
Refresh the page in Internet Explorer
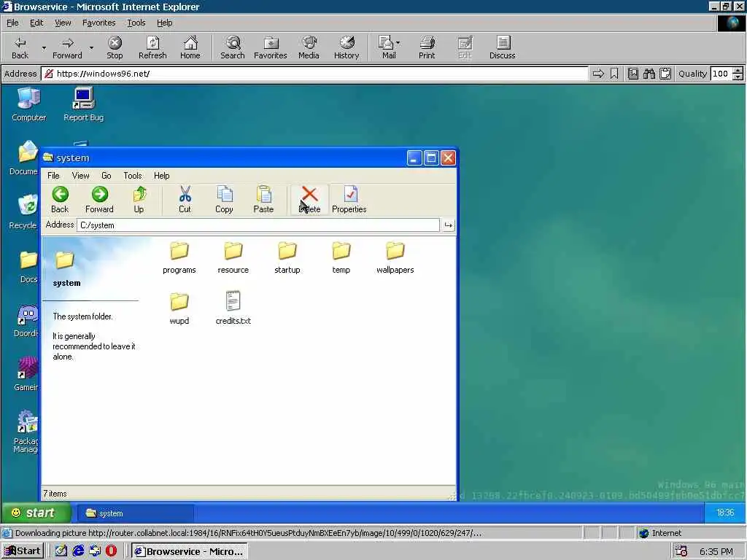pos(152,47)
